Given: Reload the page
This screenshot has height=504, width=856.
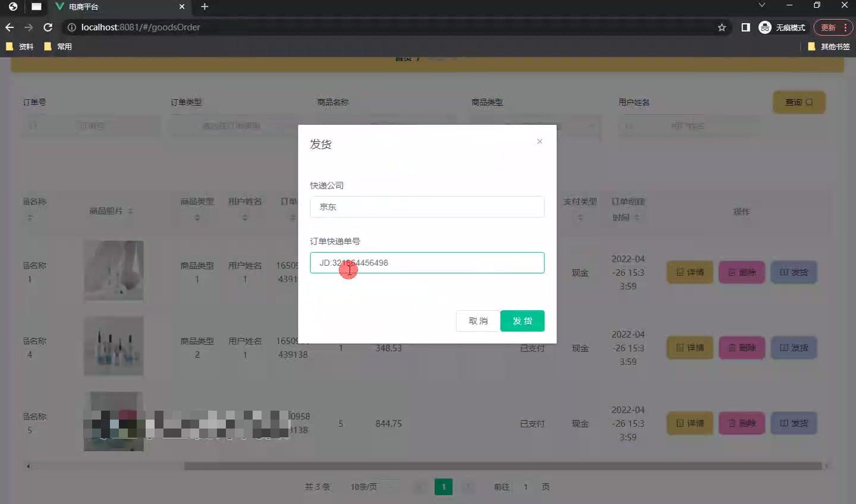Looking at the screenshot, I should pyautogui.click(x=48, y=27).
